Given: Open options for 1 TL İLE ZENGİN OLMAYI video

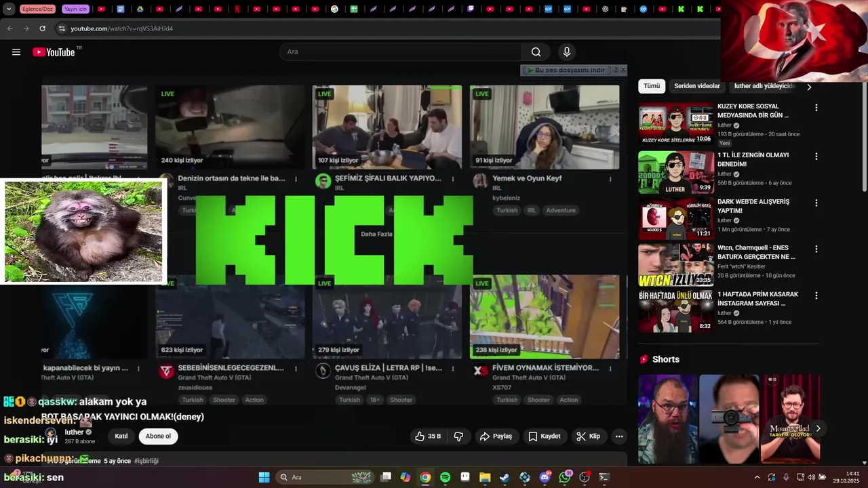Looking at the screenshot, I should click(816, 157).
